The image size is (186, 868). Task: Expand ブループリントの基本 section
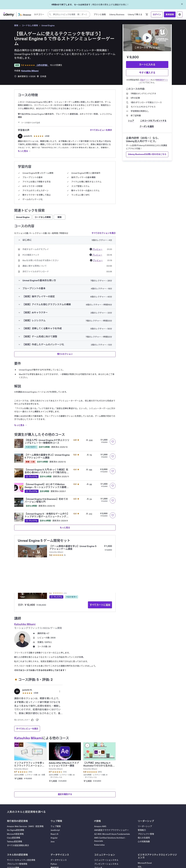click(x=65, y=288)
